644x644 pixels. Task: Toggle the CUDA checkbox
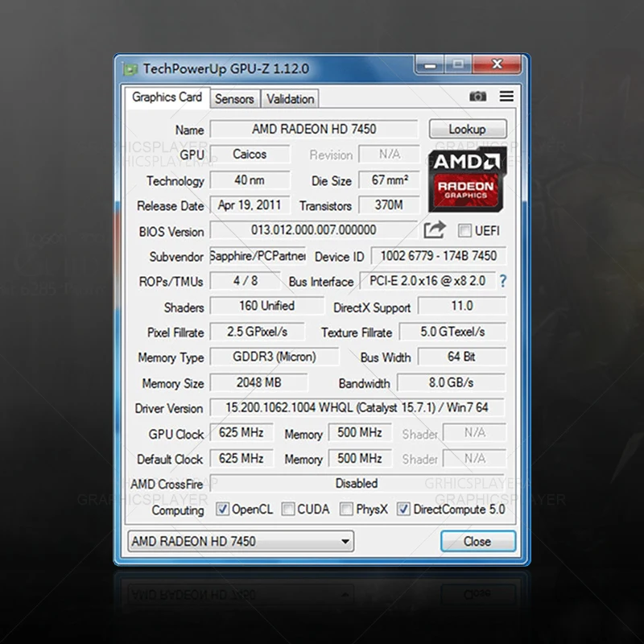tap(288, 509)
